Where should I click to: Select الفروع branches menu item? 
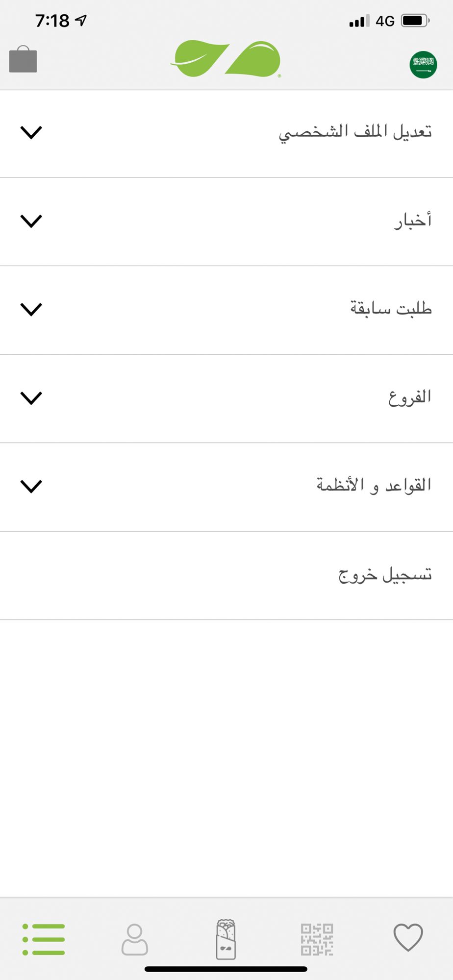click(410, 397)
